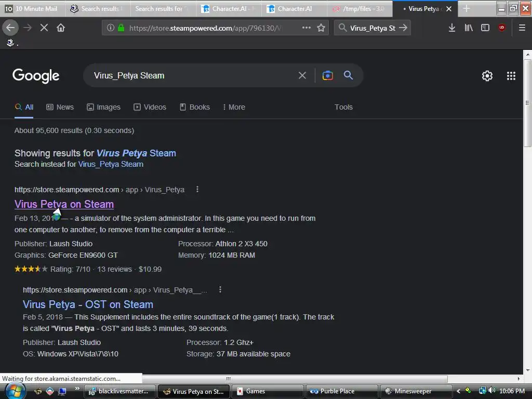Select the Videos search filter
532x399 pixels.
pyautogui.click(x=150, y=107)
